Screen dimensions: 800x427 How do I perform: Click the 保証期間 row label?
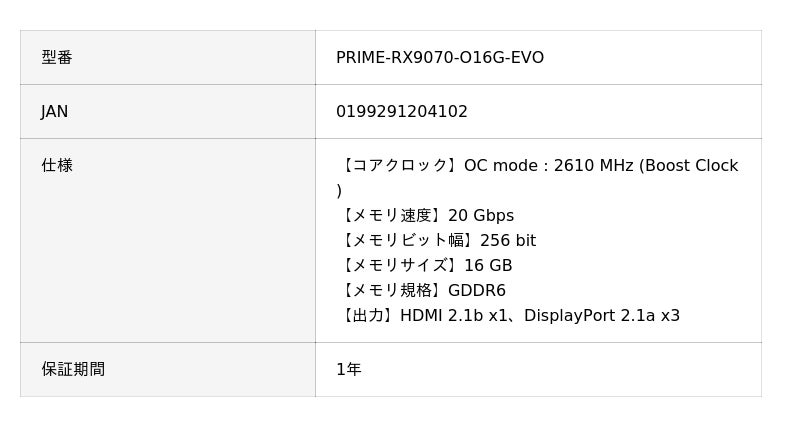click(x=73, y=370)
